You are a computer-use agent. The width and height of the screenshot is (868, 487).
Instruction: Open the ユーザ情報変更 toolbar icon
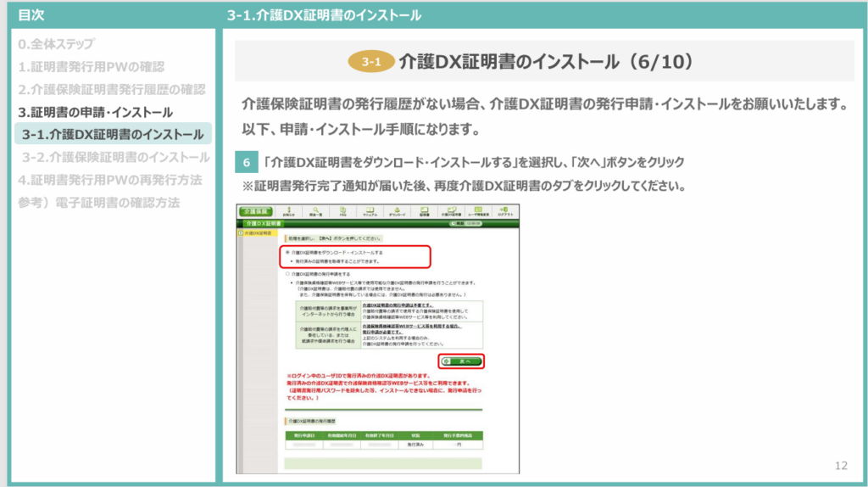click(478, 211)
